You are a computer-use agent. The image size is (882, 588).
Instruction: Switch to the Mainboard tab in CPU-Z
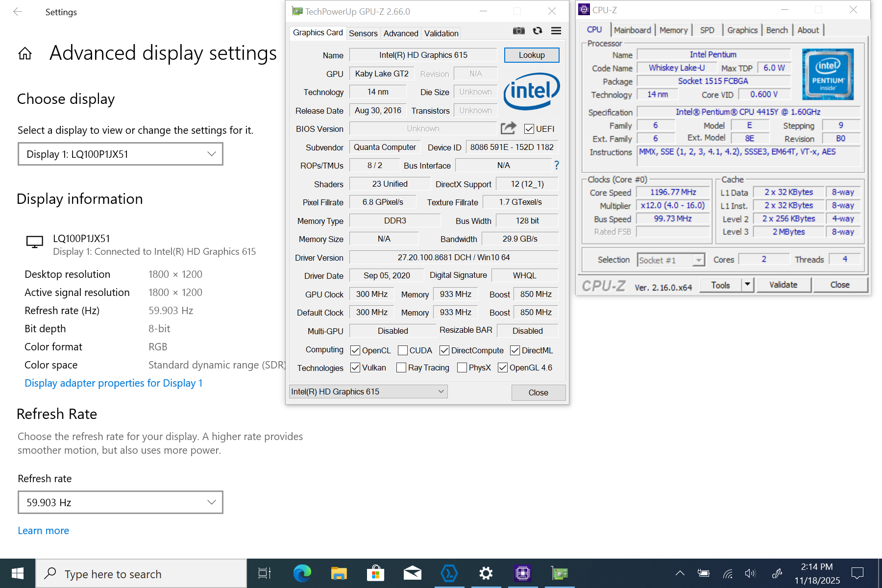click(x=632, y=30)
